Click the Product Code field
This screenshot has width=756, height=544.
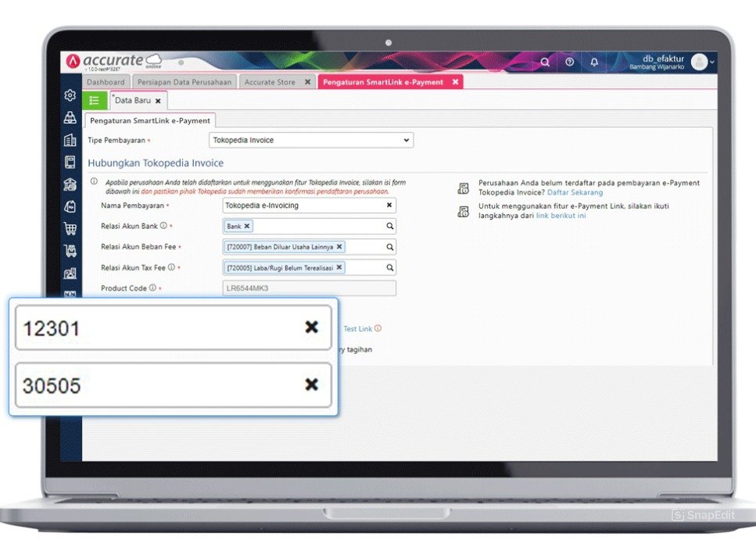309,288
